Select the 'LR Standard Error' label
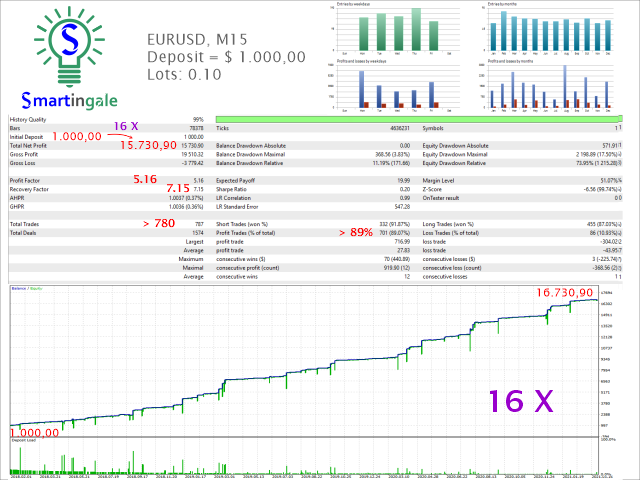The image size is (640, 480). tap(237, 207)
